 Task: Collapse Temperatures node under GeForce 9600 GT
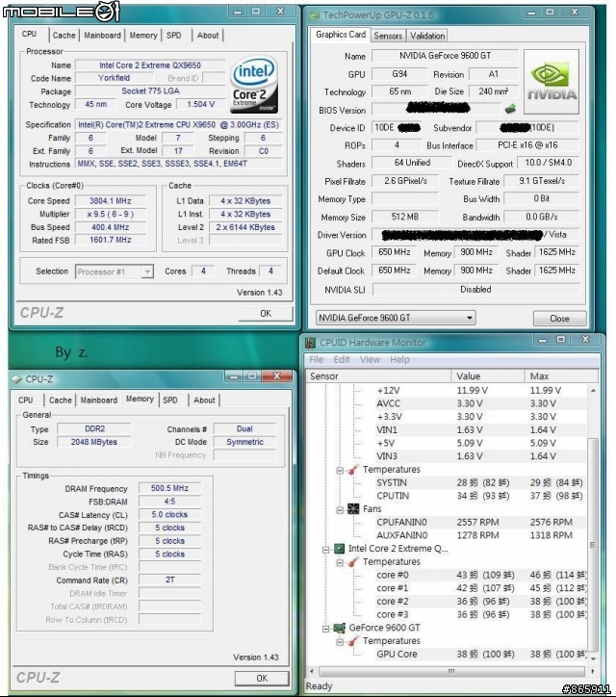340,642
